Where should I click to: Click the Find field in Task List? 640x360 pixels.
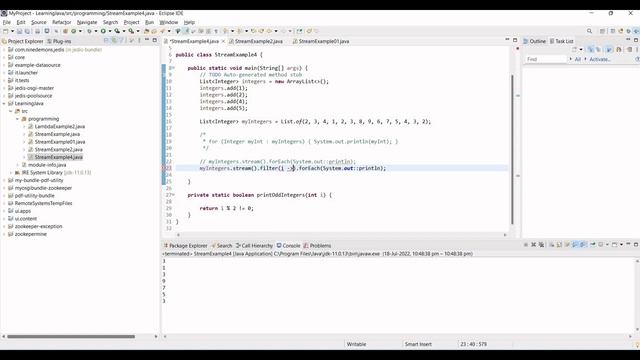pyautogui.click(x=546, y=59)
